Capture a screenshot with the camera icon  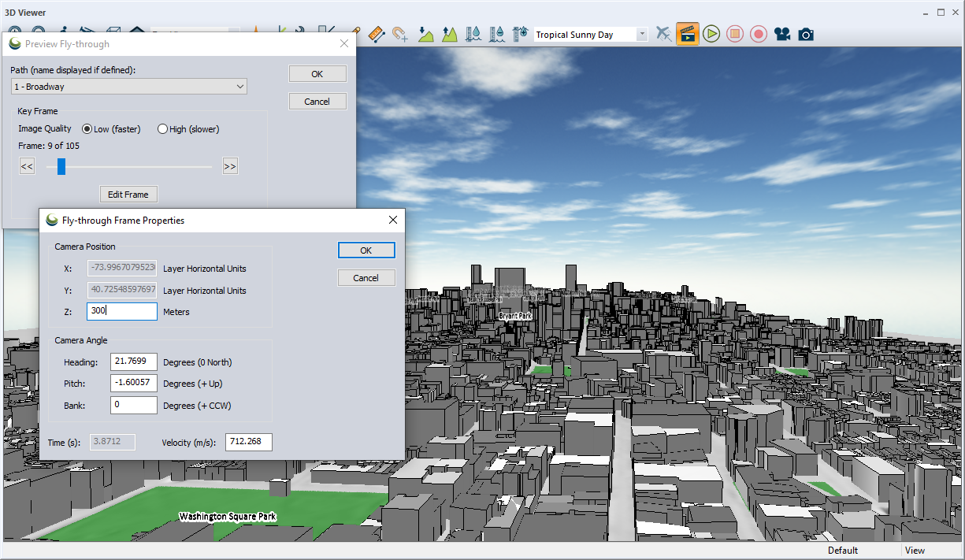(x=806, y=34)
